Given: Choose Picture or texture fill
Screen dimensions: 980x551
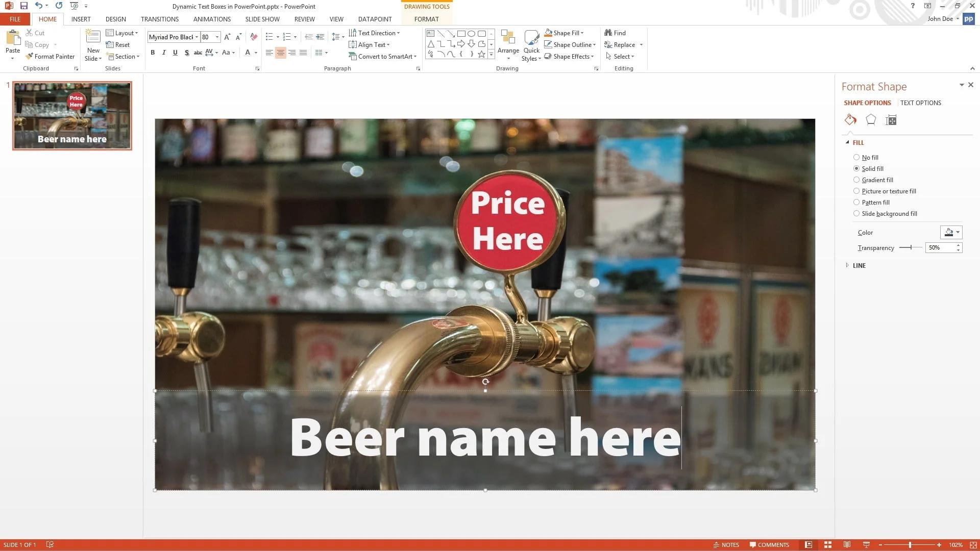Looking at the screenshot, I should coord(856,191).
